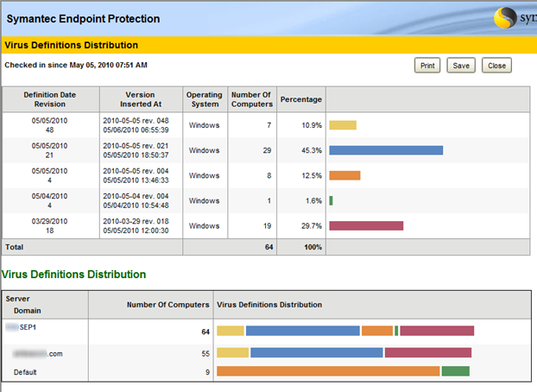This screenshot has height=392, width=537.
Task: Click the Close button
Action: tap(496, 65)
